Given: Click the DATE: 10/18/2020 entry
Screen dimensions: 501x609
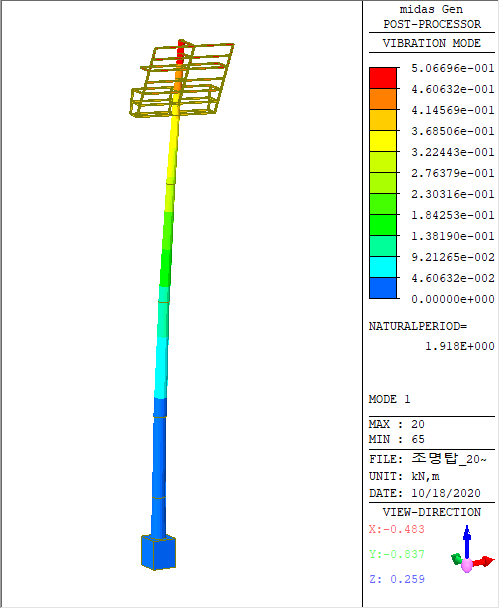Looking at the screenshot, I should click(425, 493).
